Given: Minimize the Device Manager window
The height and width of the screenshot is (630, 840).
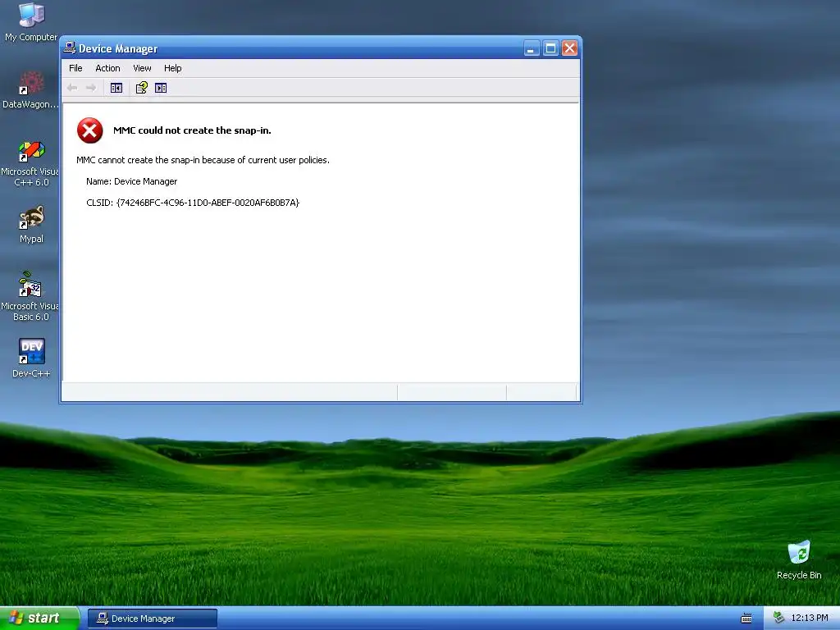Looking at the screenshot, I should (532, 48).
